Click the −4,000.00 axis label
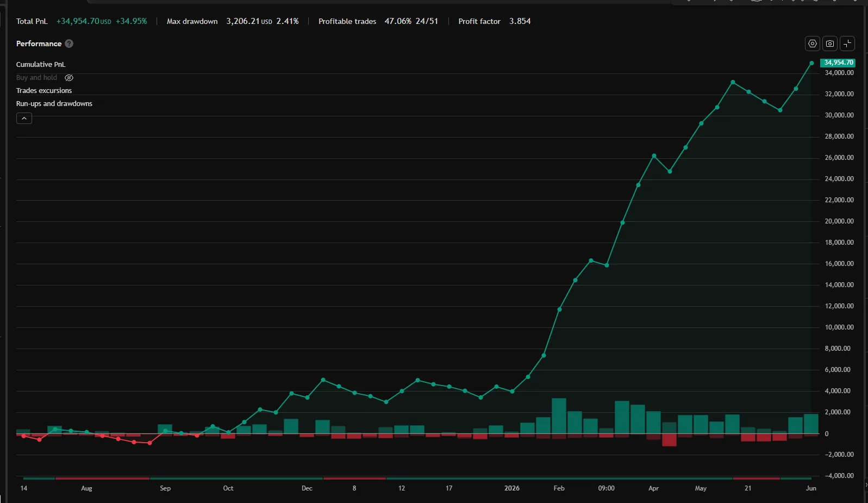868x503 pixels. [839, 476]
